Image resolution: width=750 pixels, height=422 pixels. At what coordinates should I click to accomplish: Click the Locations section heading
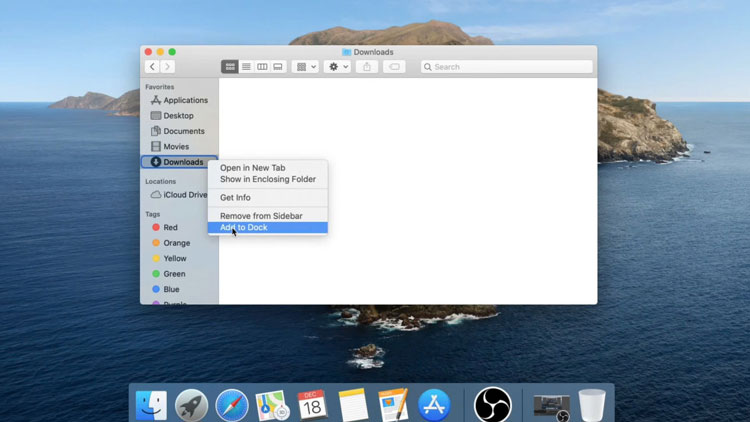point(161,181)
